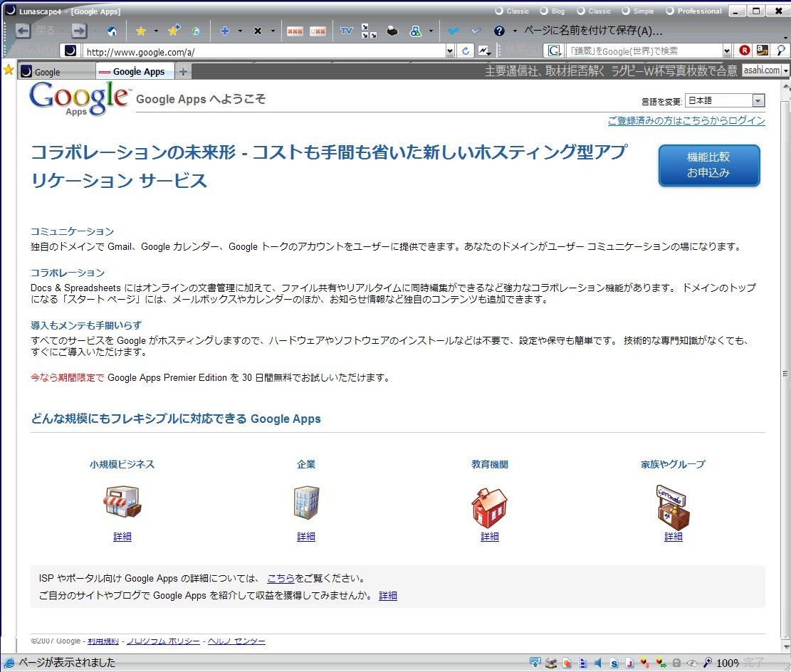Image resolution: width=791 pixels, height=672 pixels.
Task: Click the speaker sound icon in status bar
Action: click(598, 663)
